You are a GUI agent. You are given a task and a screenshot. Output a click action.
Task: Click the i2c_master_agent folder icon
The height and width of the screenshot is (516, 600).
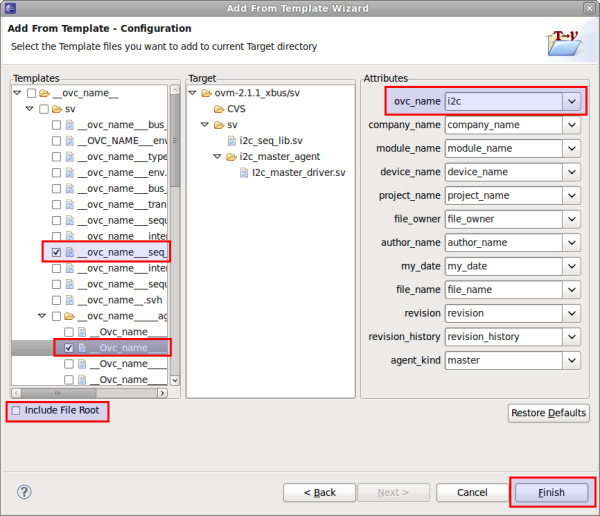pos(232,157)
